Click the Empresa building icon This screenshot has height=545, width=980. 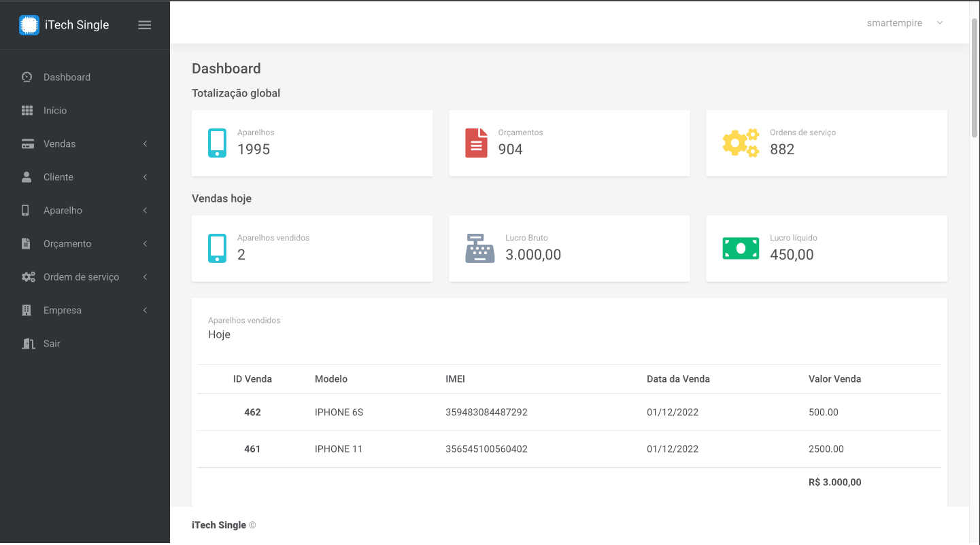pos(27,310)
